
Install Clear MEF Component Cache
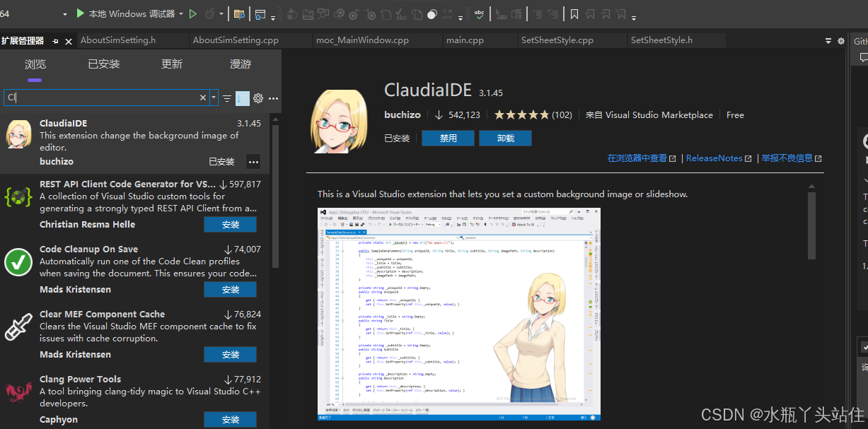(x=231, y=355)
